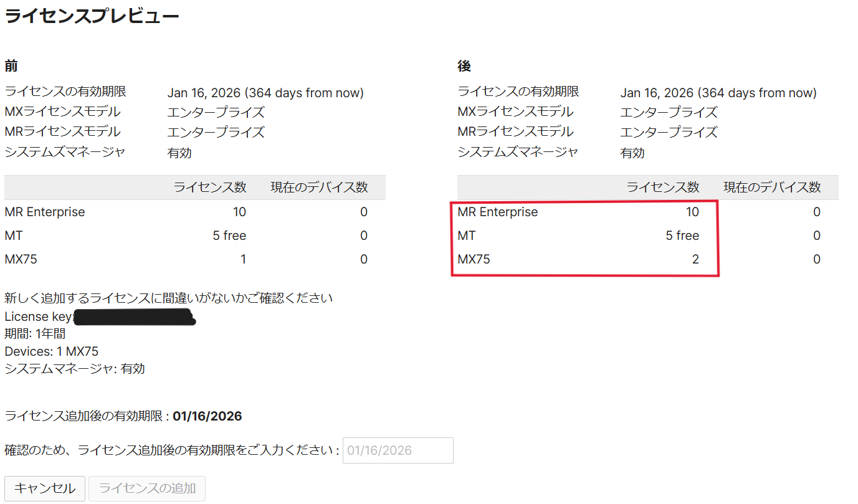Click the ライセンスの追加 button
This screenshot has width=858, height=504.
tap(146, 488)
